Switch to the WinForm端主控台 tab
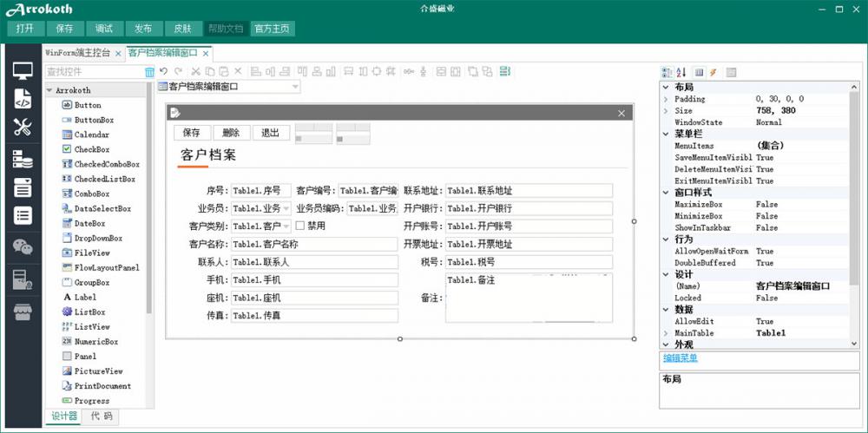Viewport: 868px width, 433px height. [x=77, y=53]
